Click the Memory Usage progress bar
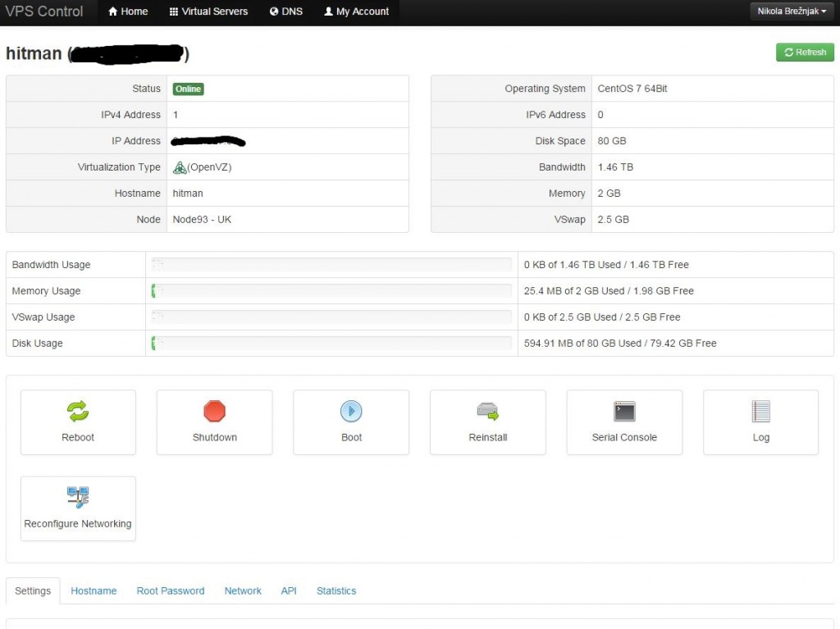Image resolution: width=840 pixels, height=629 pixels. [x=331, y=291]
